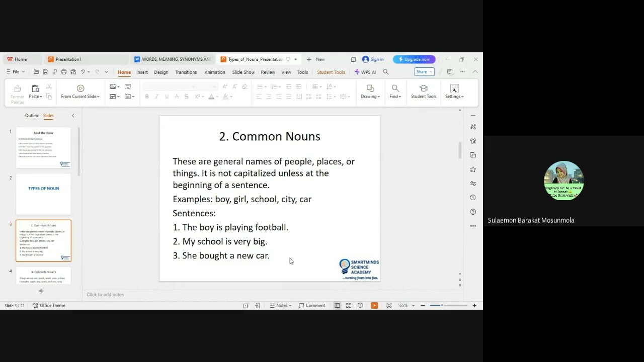Toggle Notes pane in status bar
Viewport: 644px width, 362px height.
[281, 305]
